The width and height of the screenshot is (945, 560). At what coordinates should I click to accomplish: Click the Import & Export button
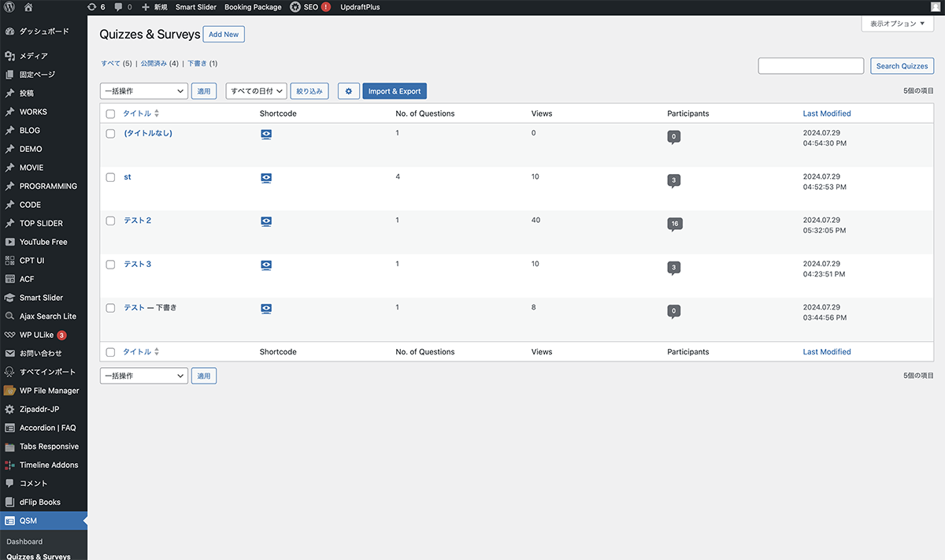pyautogui.click(x=394, y=91)
